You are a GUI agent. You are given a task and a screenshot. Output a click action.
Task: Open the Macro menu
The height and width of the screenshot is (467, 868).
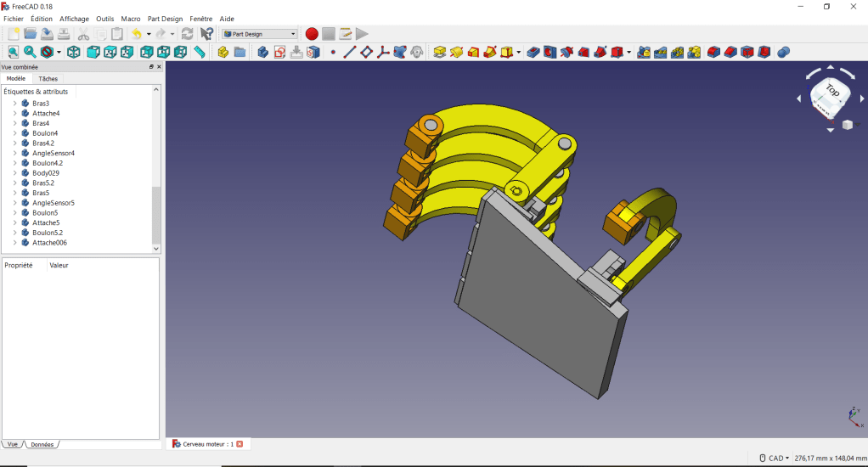tap(131, 19)
